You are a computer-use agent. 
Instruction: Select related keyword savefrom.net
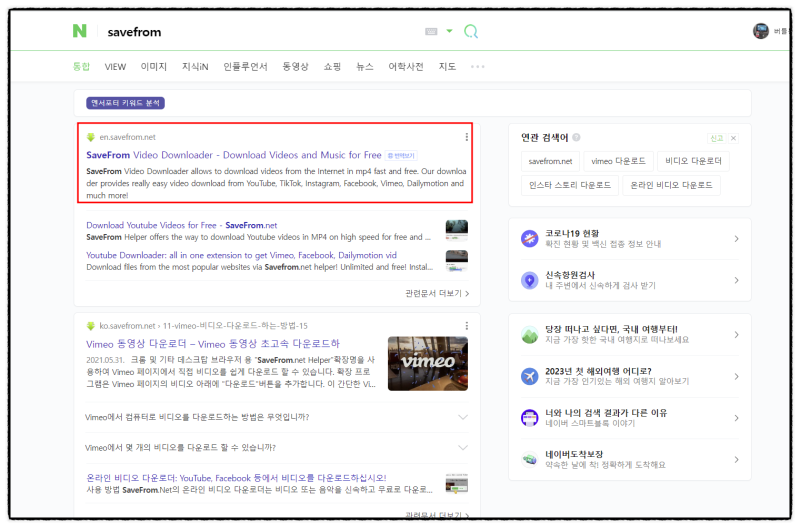(550, 161)
